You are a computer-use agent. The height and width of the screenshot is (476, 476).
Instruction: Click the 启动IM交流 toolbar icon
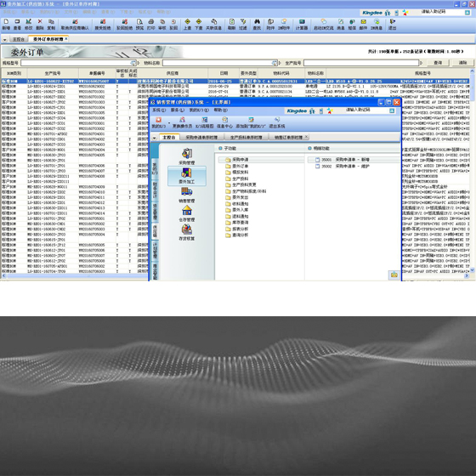point(324,25)
